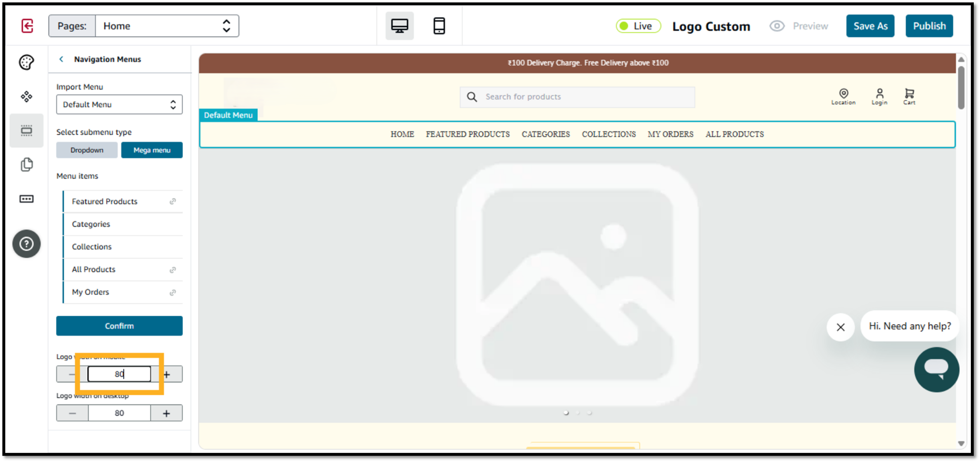
Task: Click the Location pin icon
Action: 843,96
